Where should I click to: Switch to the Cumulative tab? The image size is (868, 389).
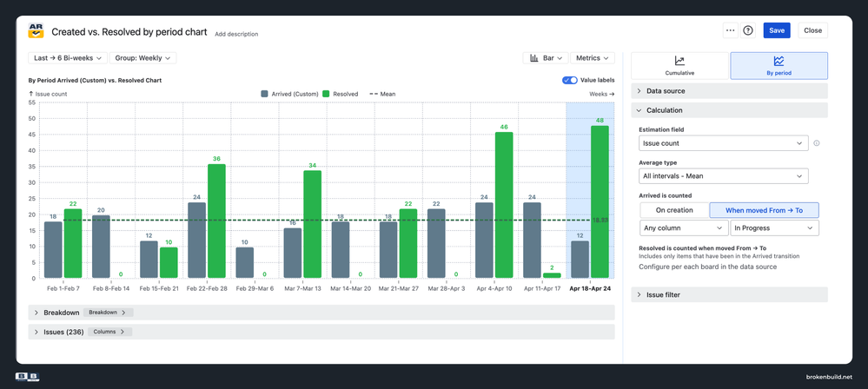[x=679, y=66]
